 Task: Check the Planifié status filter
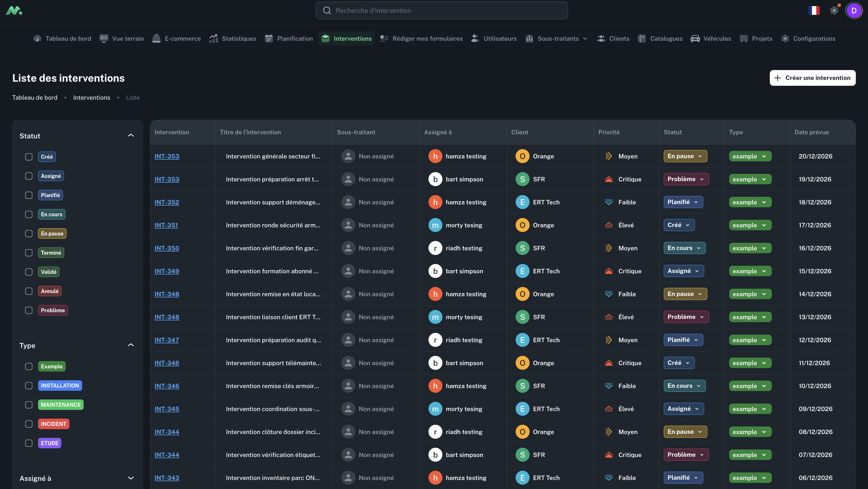coord(29,195)
